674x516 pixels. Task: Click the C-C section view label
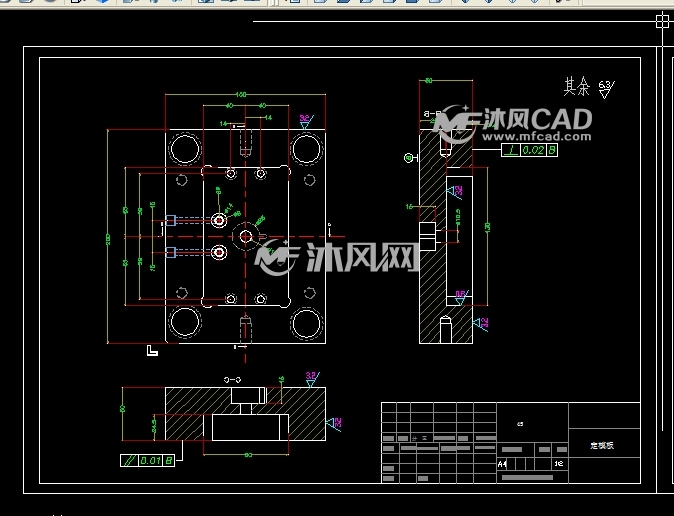[x=232, y=380]
